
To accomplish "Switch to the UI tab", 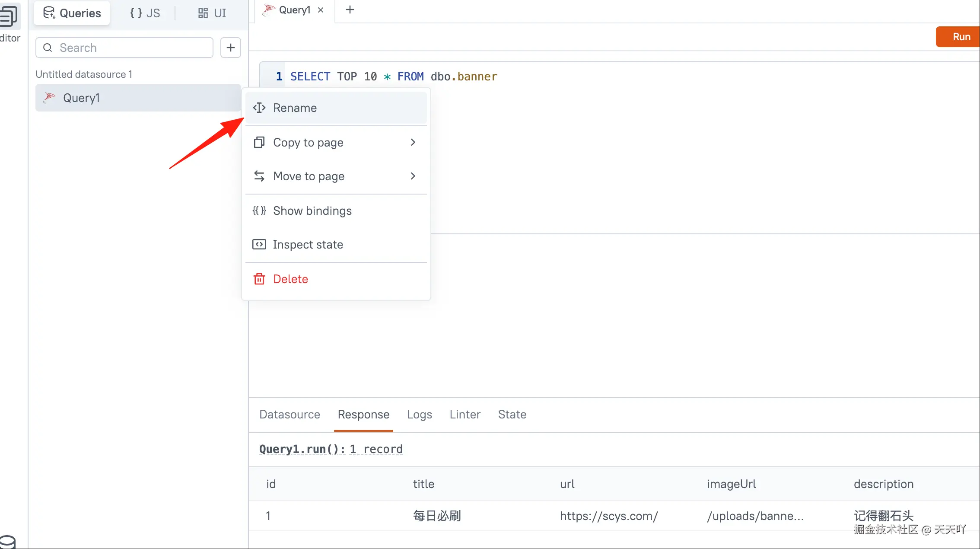I will tap(212, 13).
